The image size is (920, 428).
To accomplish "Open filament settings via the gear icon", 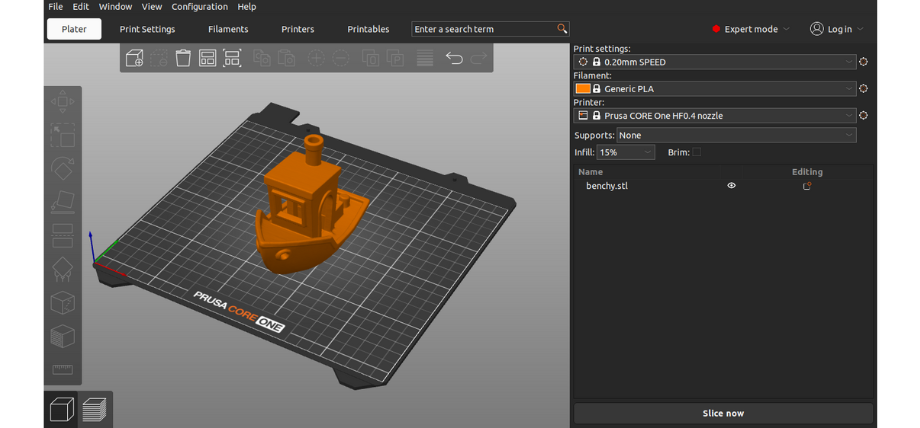I will [863, 89].
